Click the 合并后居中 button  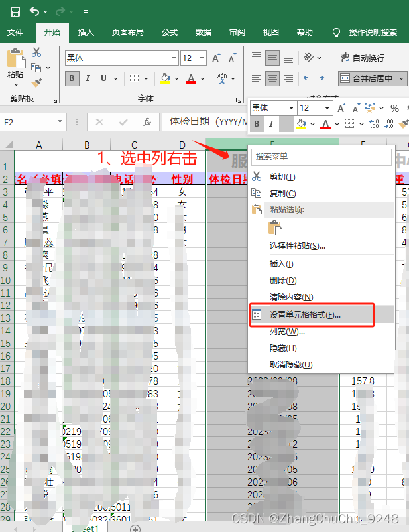pos(369,78)
